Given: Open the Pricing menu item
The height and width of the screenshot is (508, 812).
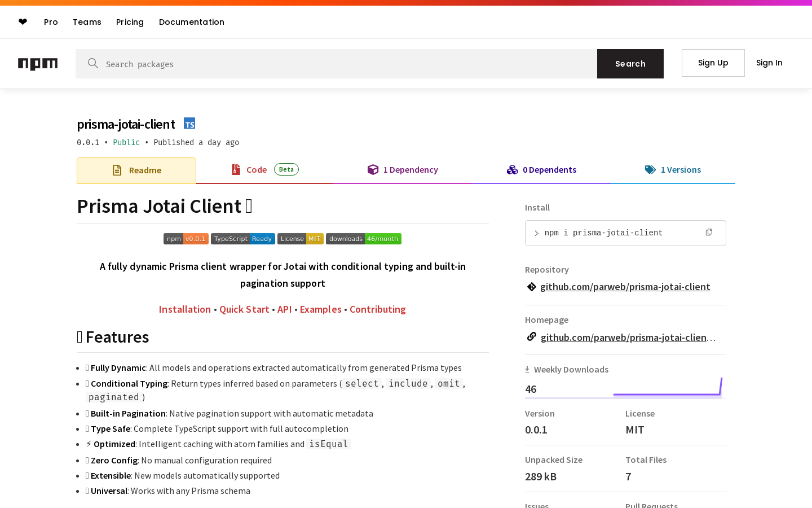Looking at the screenshot, I should pyautogui.click(x=130, y=22).
